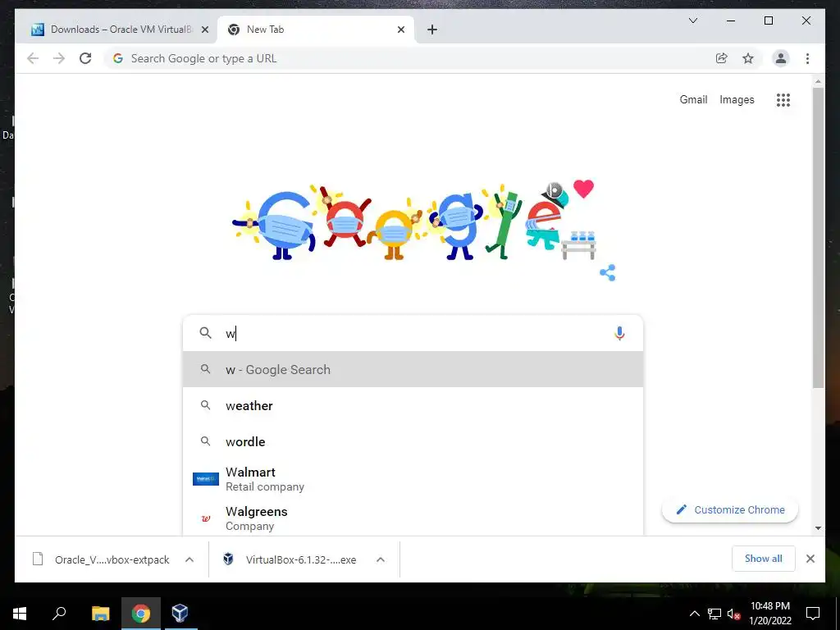Screen dimensions: 840x630
Task: Pick the Walgreens Company suggestion
Action: click(x=413, y=518)
